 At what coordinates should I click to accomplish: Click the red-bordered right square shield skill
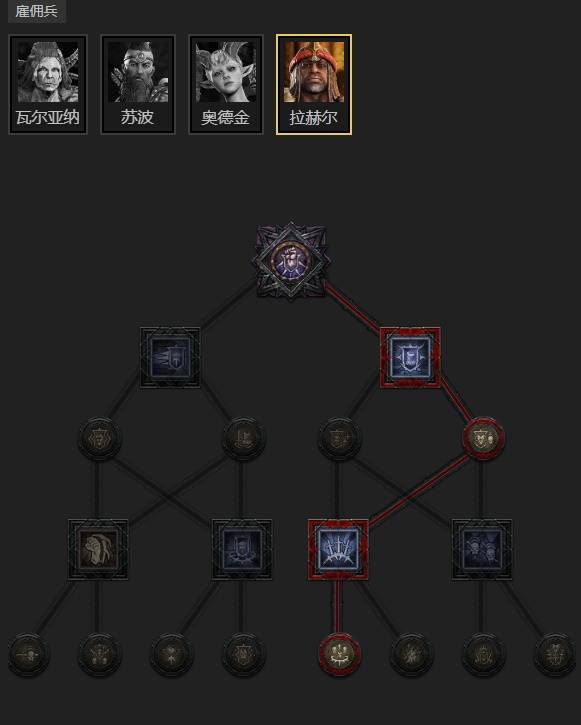tap(410, 357)
